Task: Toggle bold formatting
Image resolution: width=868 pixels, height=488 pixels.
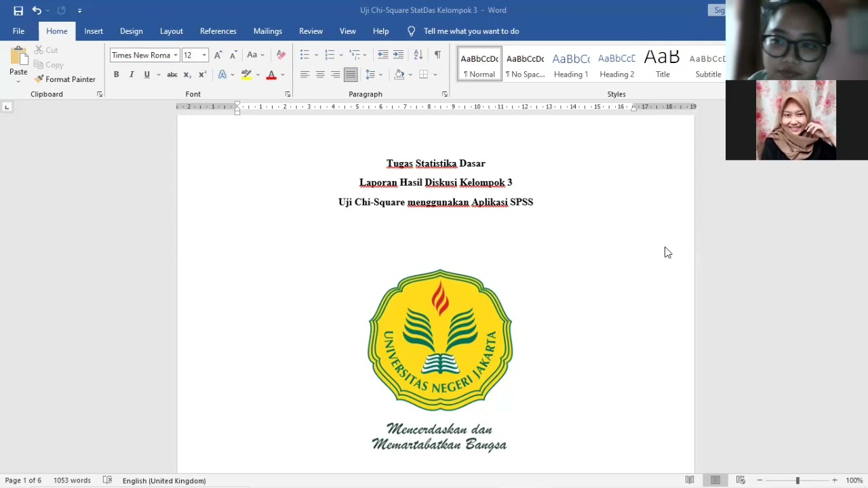Action: (116, 75)
